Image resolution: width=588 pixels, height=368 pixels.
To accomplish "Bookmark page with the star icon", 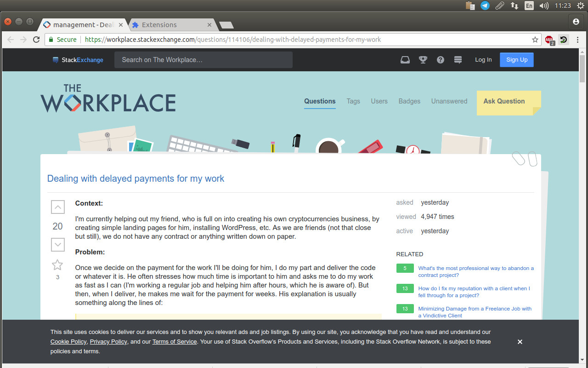I will (x=535, y=40).
